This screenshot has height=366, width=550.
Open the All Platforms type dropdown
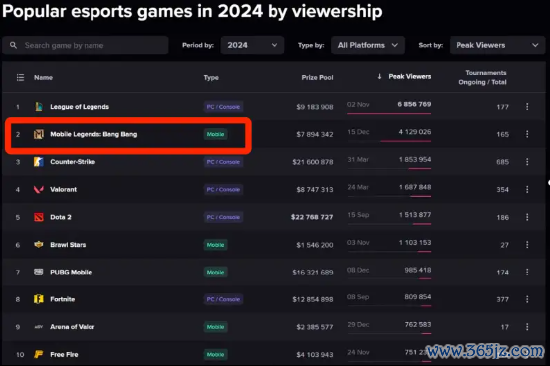(368, 45)
